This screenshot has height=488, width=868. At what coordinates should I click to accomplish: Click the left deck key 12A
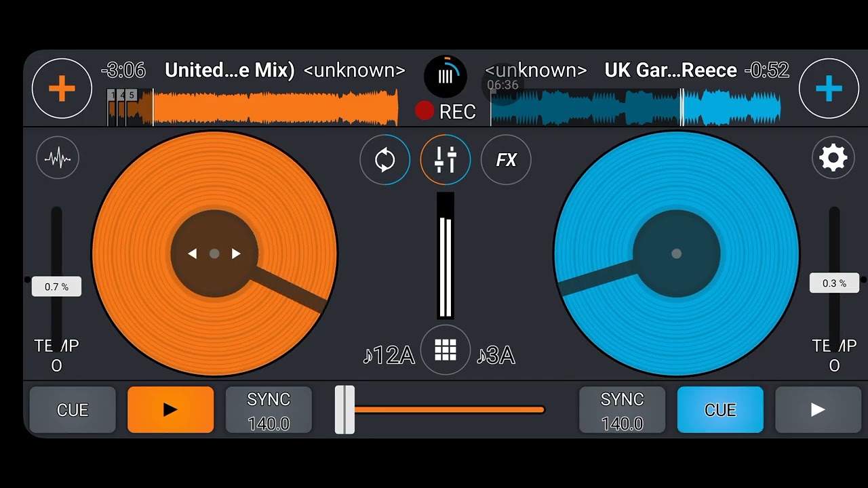[389, 355]
